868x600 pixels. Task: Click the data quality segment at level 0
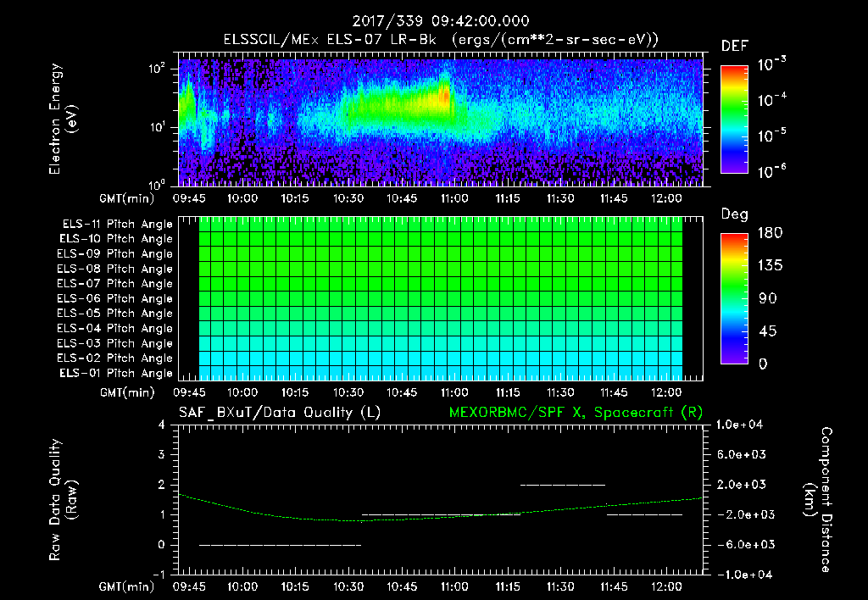[x=280, y=545]
